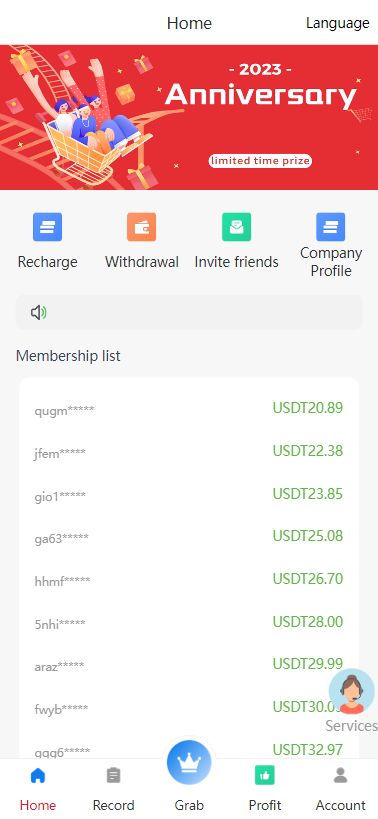The width and height of the screenshot is (378, 819).
Task: Select the Profit thumbs-up icon
Action: 265,775
